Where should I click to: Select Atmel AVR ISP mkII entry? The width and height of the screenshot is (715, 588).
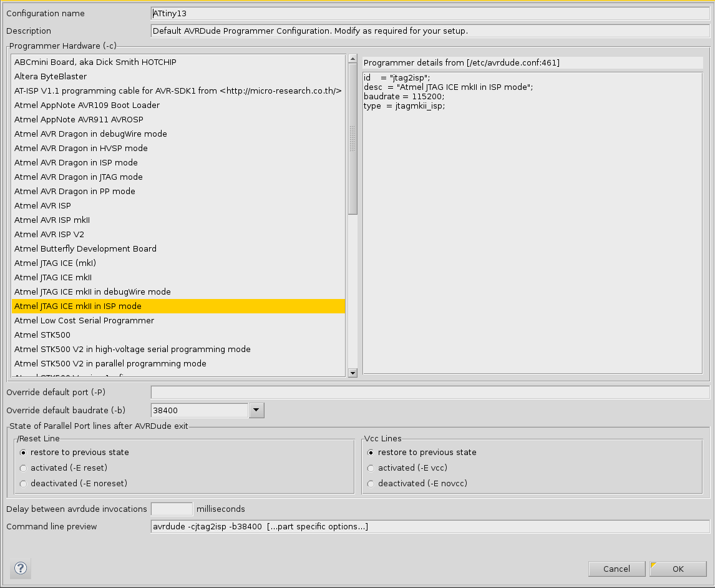coord(178,220)
